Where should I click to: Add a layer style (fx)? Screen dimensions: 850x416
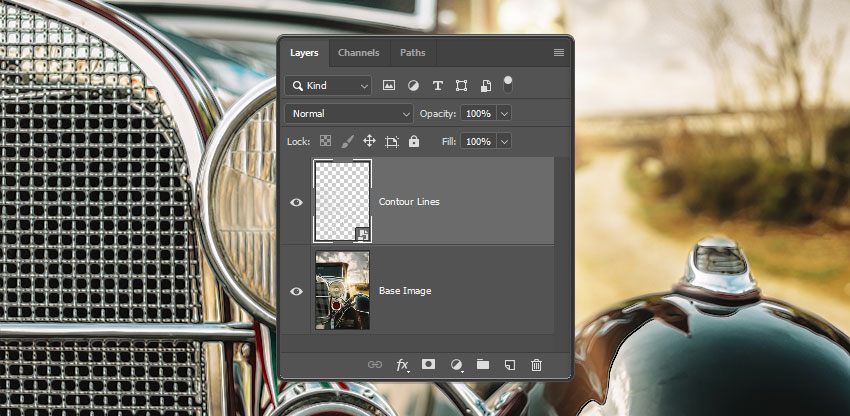point(402,365)
